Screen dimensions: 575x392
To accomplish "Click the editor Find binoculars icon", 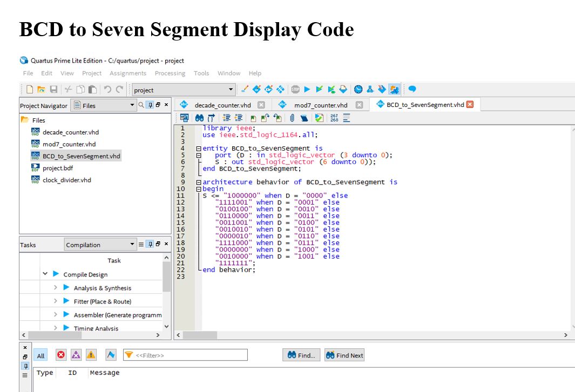I will [199, 118].
